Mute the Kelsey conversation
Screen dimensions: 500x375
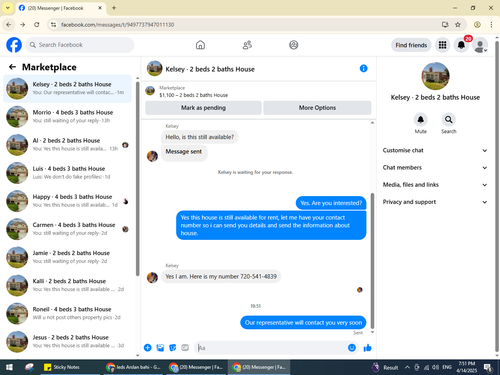421,120
